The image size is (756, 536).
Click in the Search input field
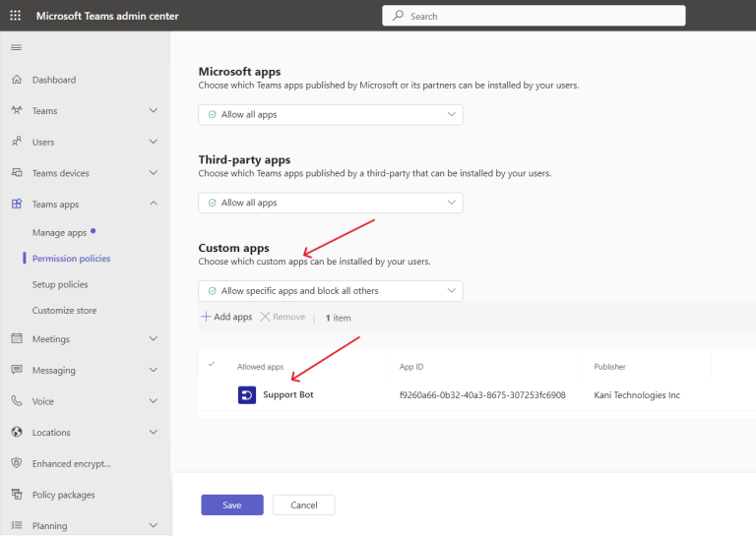pos(534,16)
